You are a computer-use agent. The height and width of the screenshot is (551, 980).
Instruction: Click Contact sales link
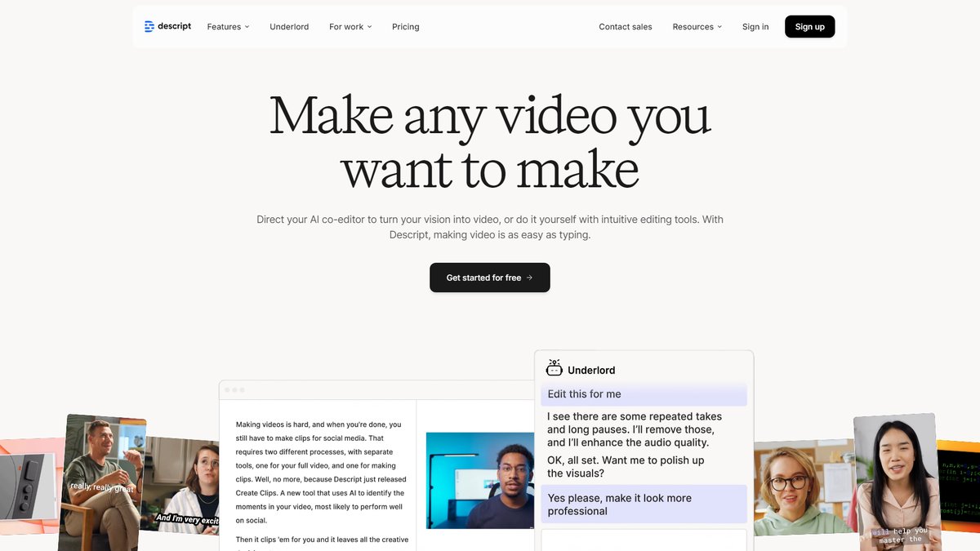coord(626,27)
